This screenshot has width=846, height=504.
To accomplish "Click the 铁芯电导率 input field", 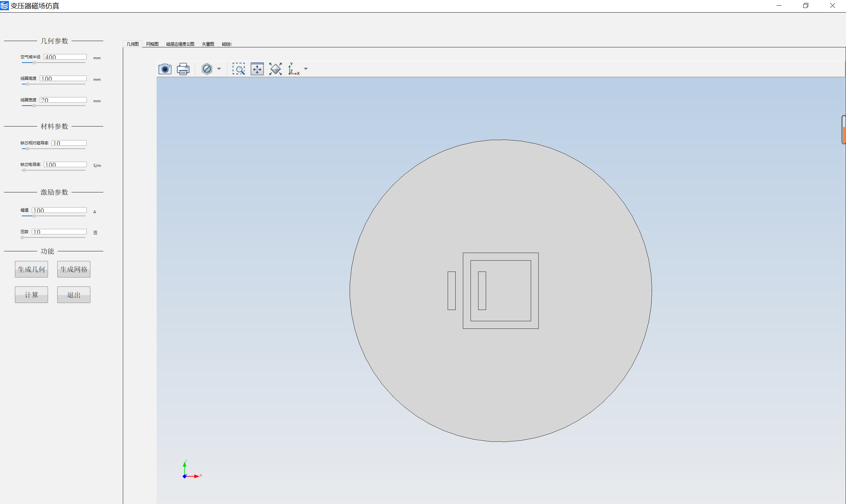I will point(65,164).
